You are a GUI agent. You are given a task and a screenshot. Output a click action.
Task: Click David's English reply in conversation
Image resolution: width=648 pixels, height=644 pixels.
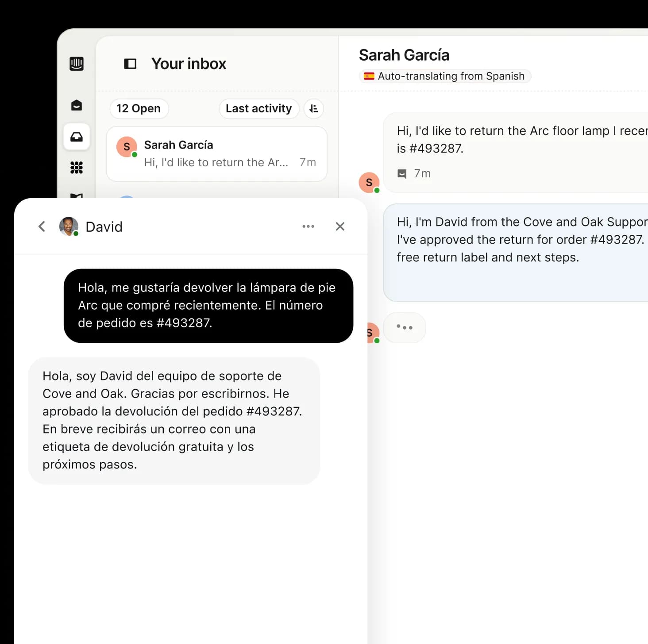[x=516, y=253]
